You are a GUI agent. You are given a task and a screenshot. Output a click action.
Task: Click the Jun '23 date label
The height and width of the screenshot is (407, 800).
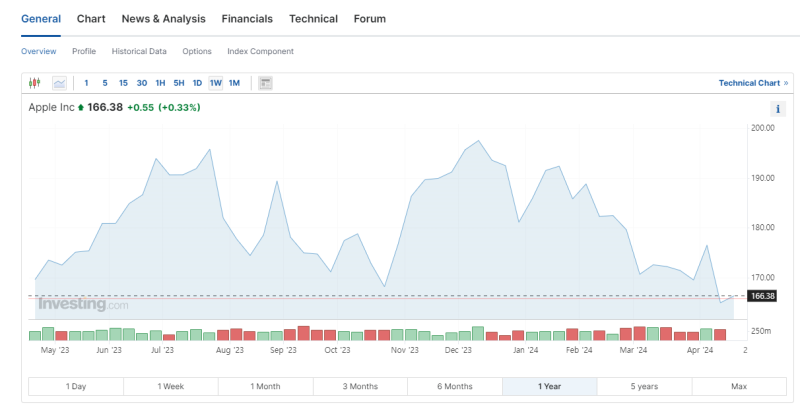(109, 350)
